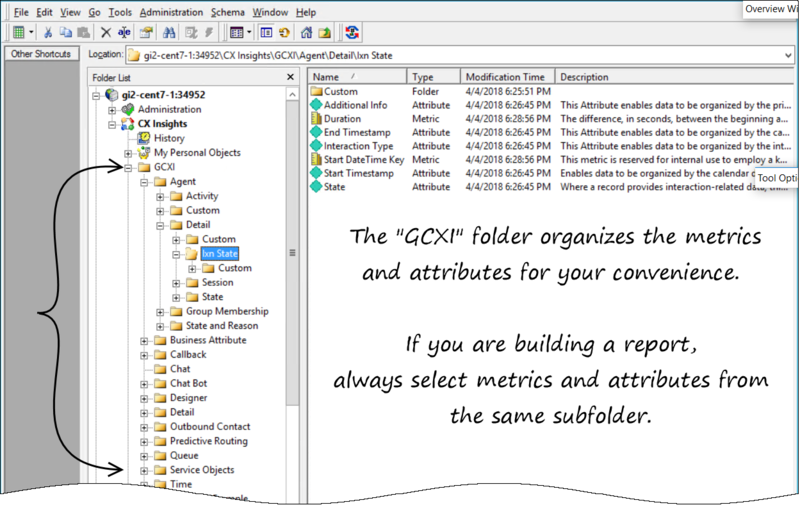Click the Other Shortcuts button
Screen dimensions: 800x505
(39, 54)
